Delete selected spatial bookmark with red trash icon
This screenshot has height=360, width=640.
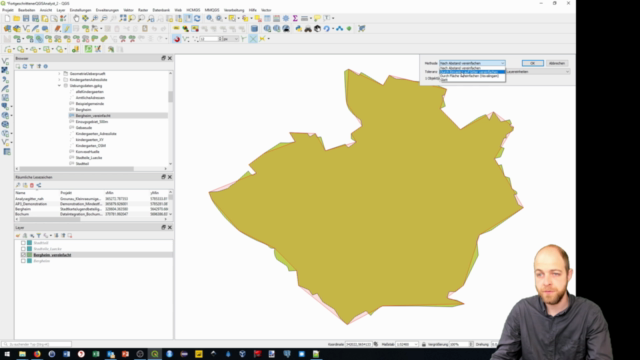point(32,185)
